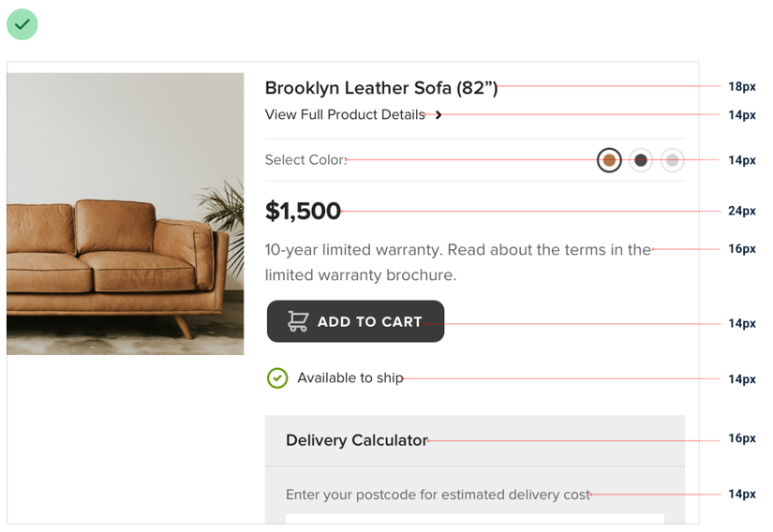Click the shopping cart icon in button
The width and height of the screenshot is (773, 532).
[298, 321]
